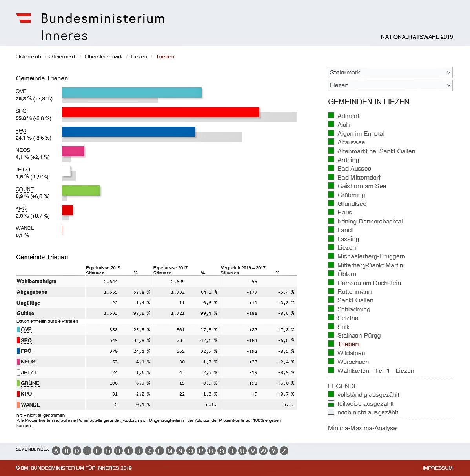
Task: Navigate to Obersteiermark breadcrumb item
Action: coord(103,56)
